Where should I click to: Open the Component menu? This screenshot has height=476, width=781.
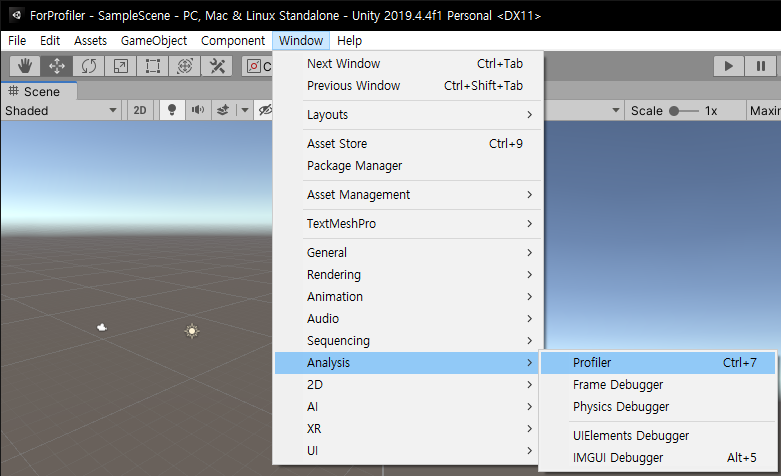[x=233, y=40]
